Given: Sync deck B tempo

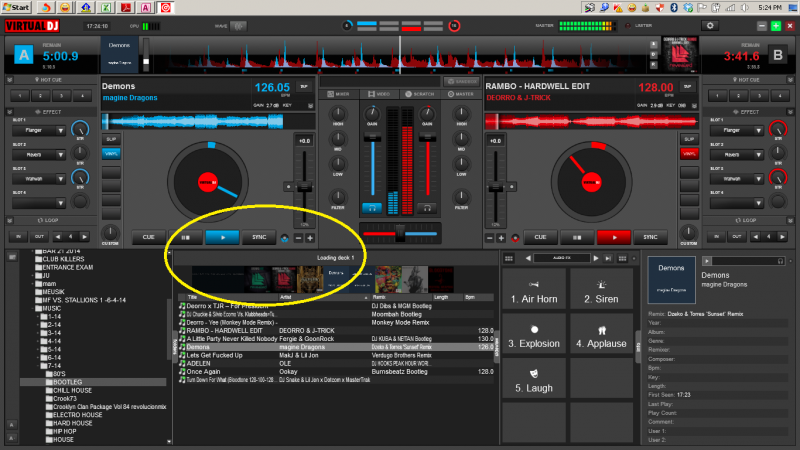Looking at the screenshot, I should [651, 237].
